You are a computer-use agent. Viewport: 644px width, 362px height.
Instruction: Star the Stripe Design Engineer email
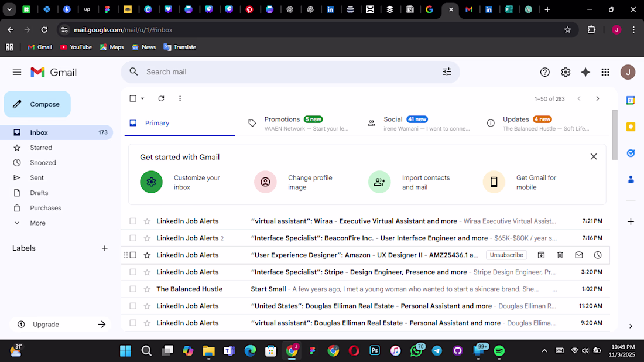click(146, 272)
